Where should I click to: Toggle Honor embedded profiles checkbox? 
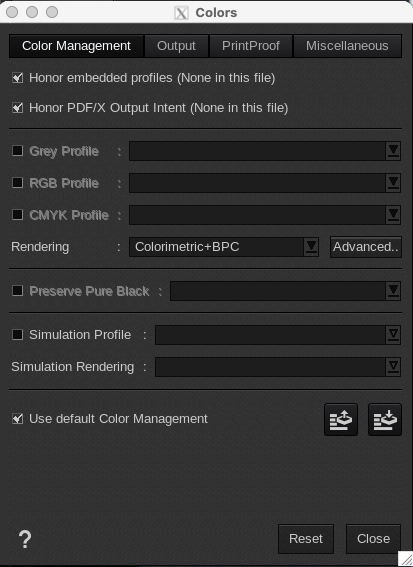point(17,78)
